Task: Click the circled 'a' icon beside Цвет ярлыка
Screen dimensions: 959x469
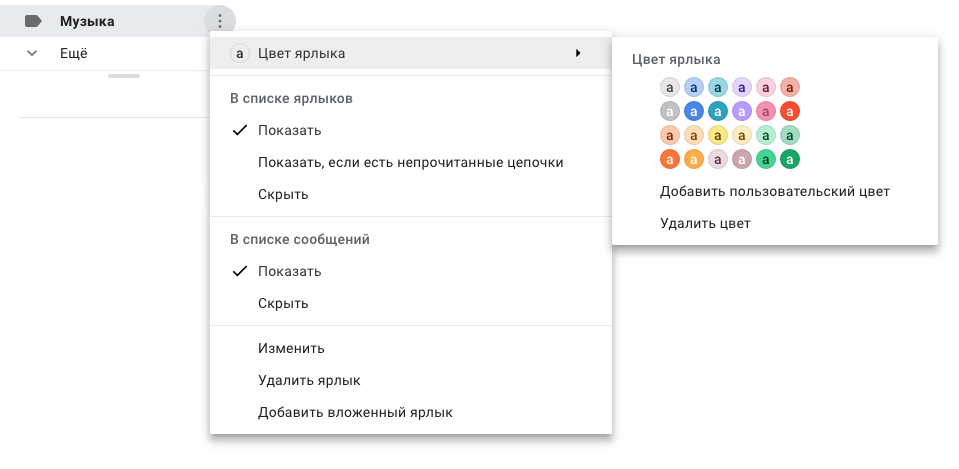Action: pos(239,54)
